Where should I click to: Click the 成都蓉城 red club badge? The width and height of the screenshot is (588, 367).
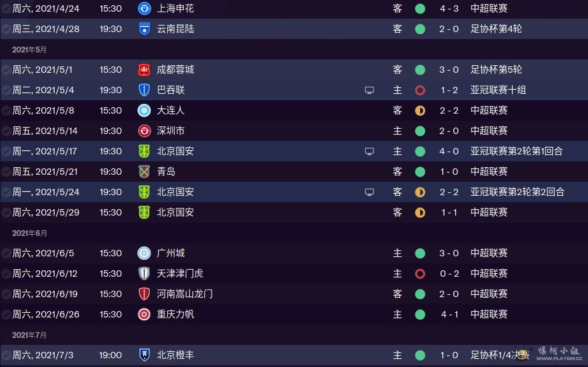pyautogui.click(x=145, y=69)
